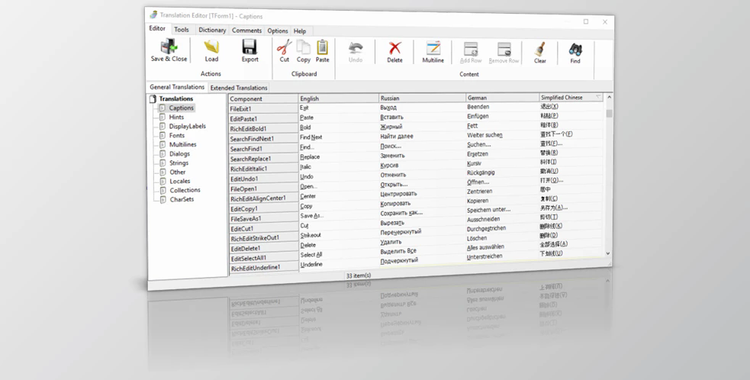Click the Simplified Chinese column header
The image size is (750, 380).
tap(571, 97)
